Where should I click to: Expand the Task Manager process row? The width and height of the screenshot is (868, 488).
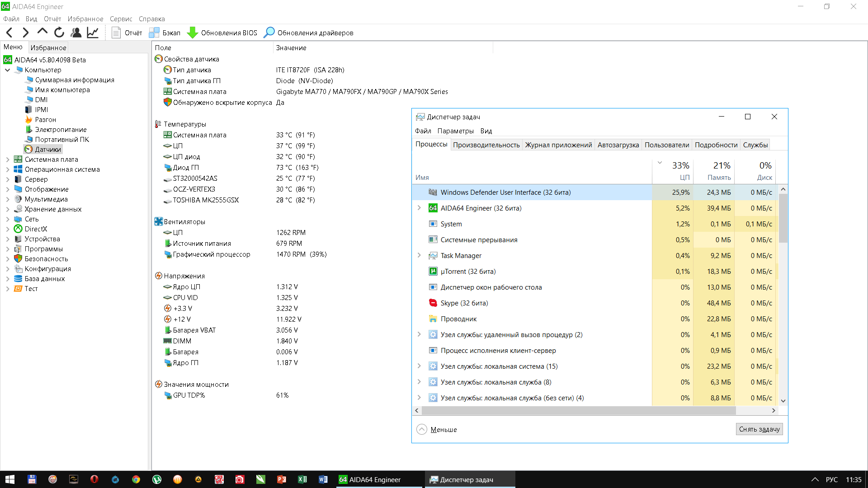coord(419,255)
